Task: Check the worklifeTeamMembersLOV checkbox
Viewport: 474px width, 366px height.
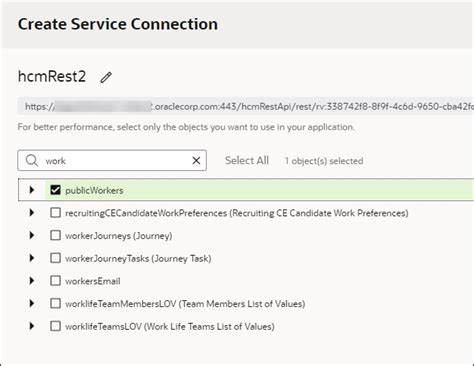Action: coord(55,303)
